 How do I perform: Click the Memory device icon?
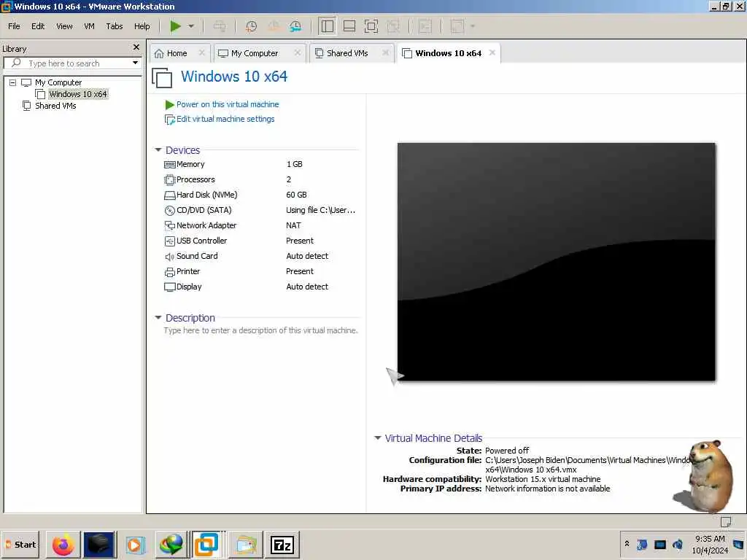coord(169,165)
